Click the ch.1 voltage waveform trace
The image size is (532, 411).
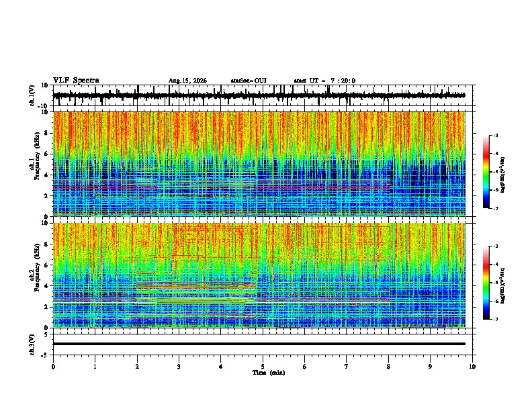(x=259, y=95)
